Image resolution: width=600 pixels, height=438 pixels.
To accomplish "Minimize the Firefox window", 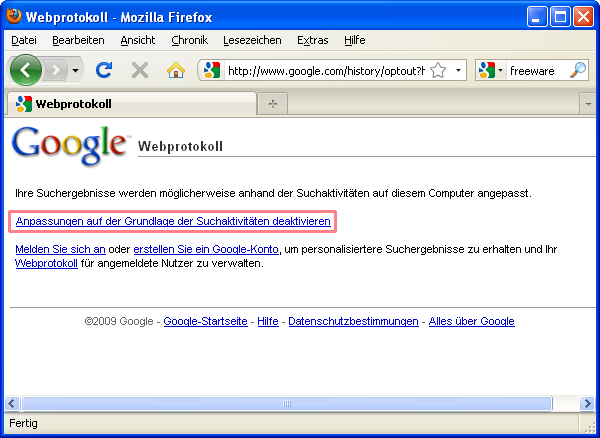I will click(x=536, y=17).
